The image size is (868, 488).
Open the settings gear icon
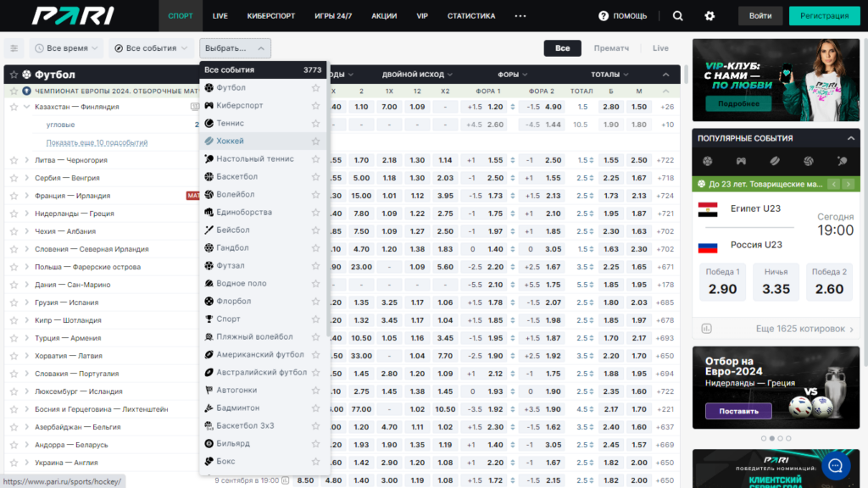709,16
